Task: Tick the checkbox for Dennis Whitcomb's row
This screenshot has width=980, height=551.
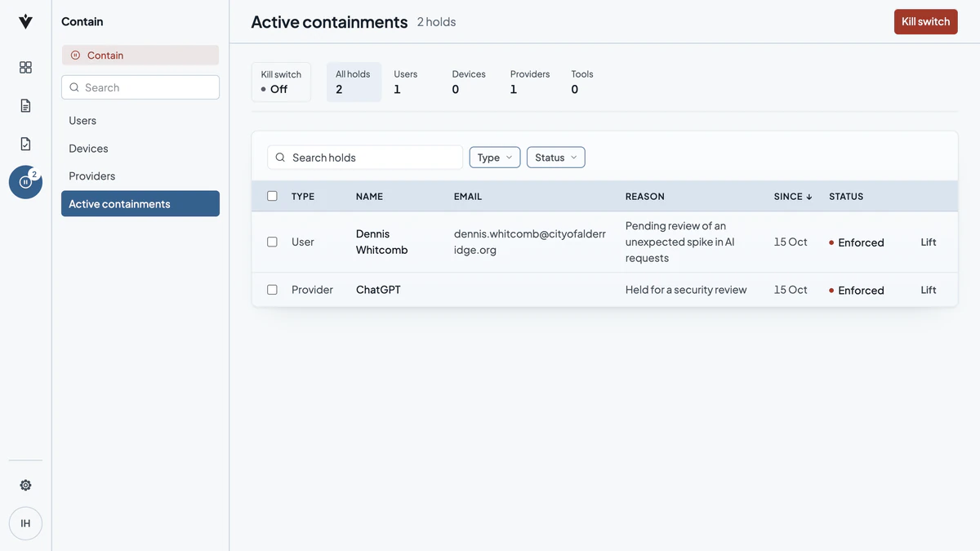Action: pyautogui.click(x=272, y=242)
